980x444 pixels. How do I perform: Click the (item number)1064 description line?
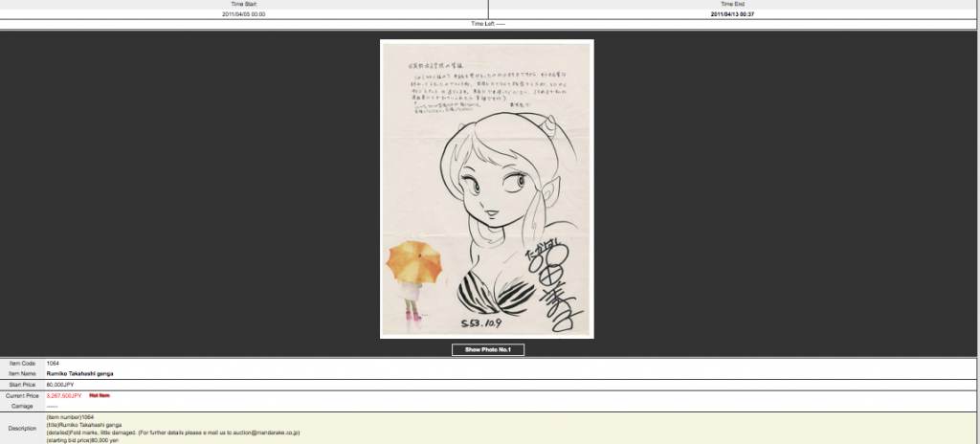(70, 416)
